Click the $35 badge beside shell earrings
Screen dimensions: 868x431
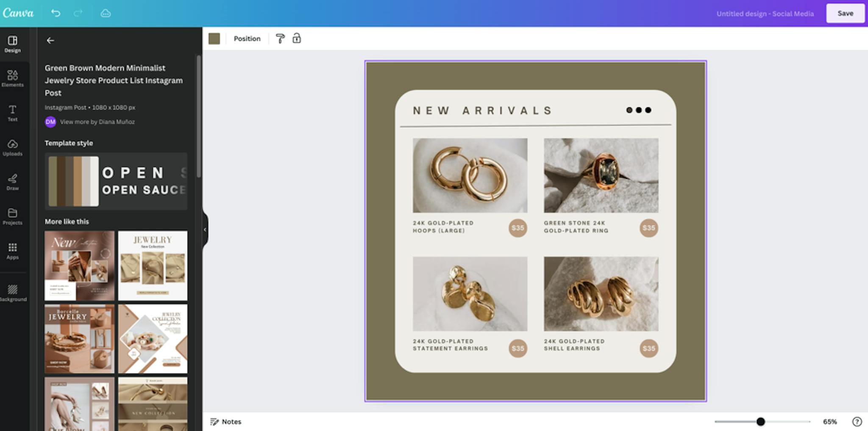point(649,348)
